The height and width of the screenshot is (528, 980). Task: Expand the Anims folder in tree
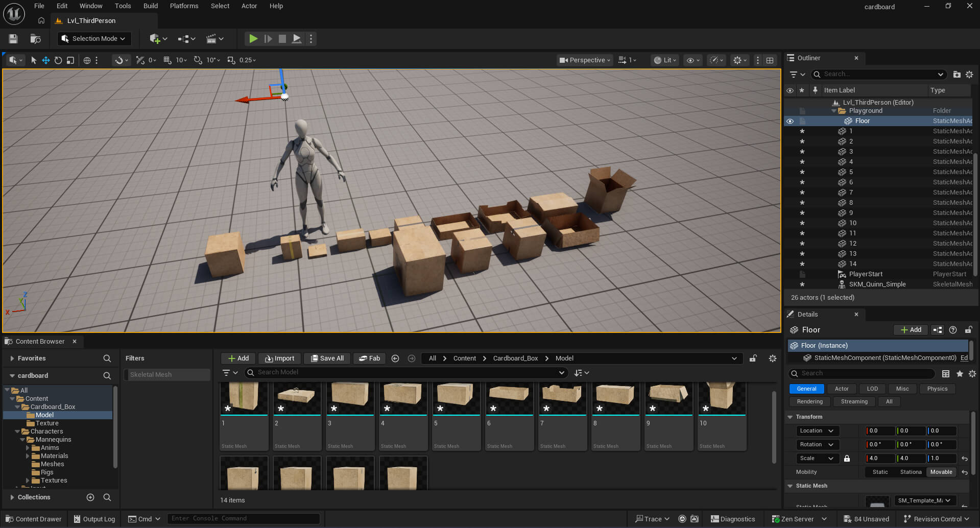[x=28, y=448]
